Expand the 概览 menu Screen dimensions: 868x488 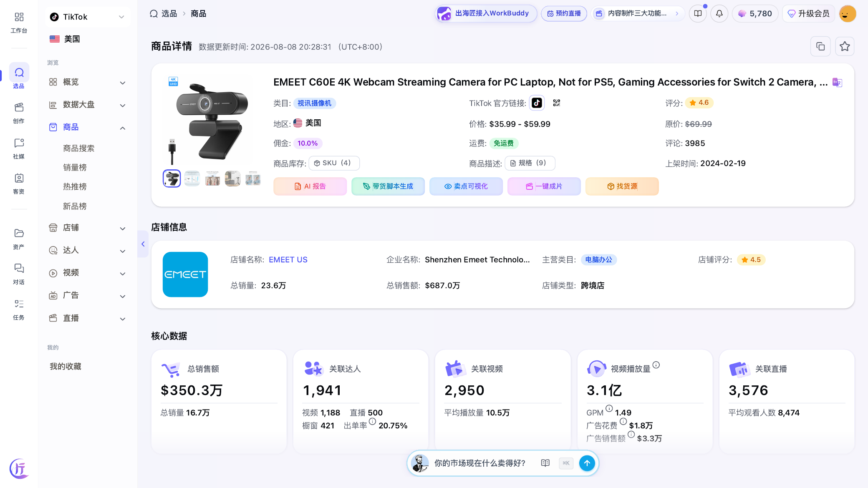(88, 82)
